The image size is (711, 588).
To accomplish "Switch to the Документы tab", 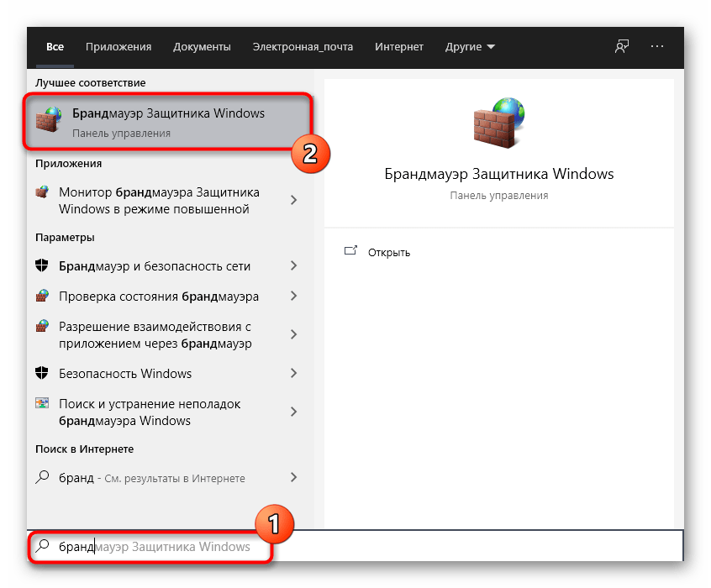I will tap(202, 47).
